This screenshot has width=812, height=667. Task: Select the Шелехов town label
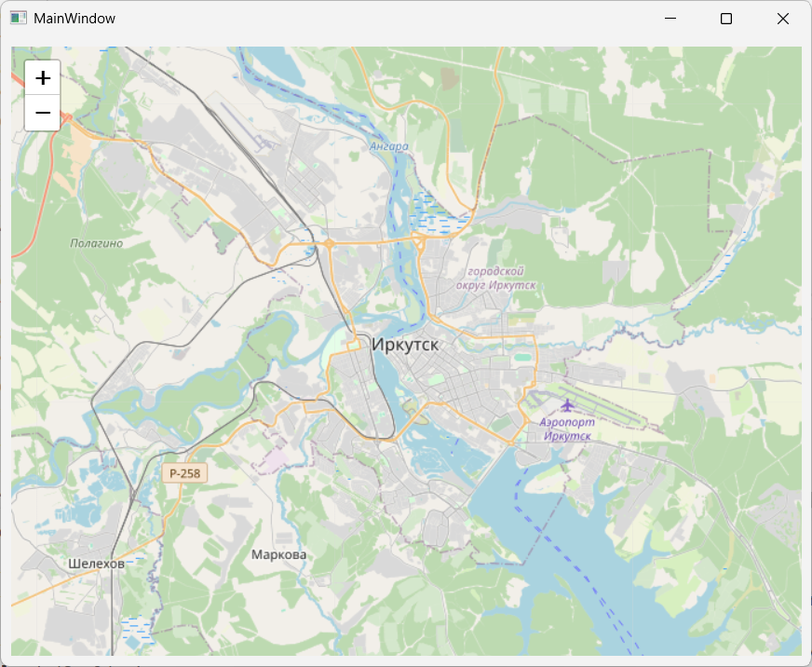pyautogui.click(x=96, y=564)
